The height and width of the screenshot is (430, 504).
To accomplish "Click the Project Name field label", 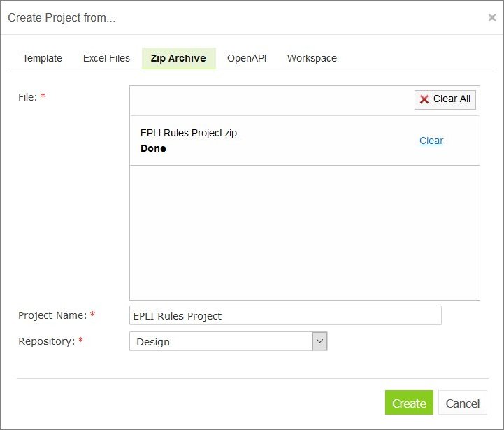I will click(x=52, y=315).
